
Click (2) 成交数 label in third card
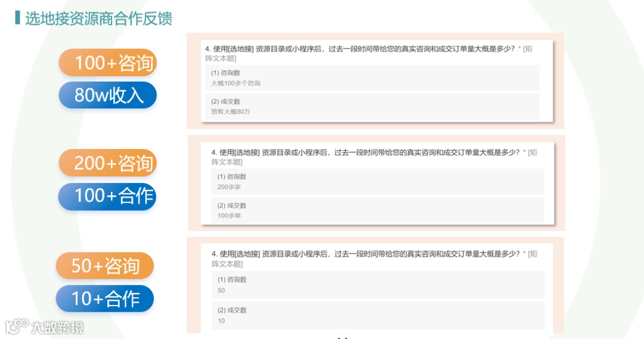(x=232, y=310)
